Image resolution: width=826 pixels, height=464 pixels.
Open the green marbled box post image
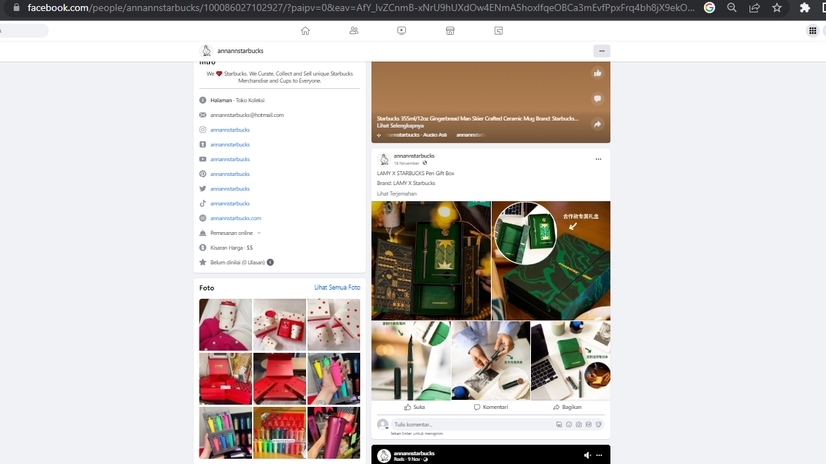551,260
